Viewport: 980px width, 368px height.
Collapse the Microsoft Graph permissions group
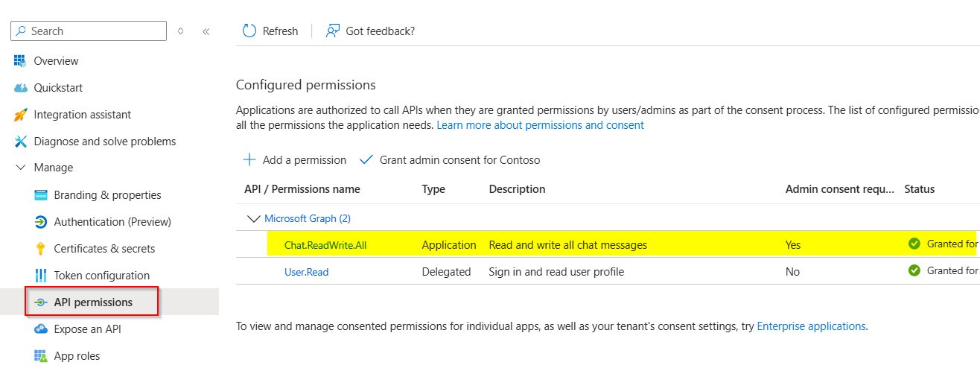(x=252, y=219)
